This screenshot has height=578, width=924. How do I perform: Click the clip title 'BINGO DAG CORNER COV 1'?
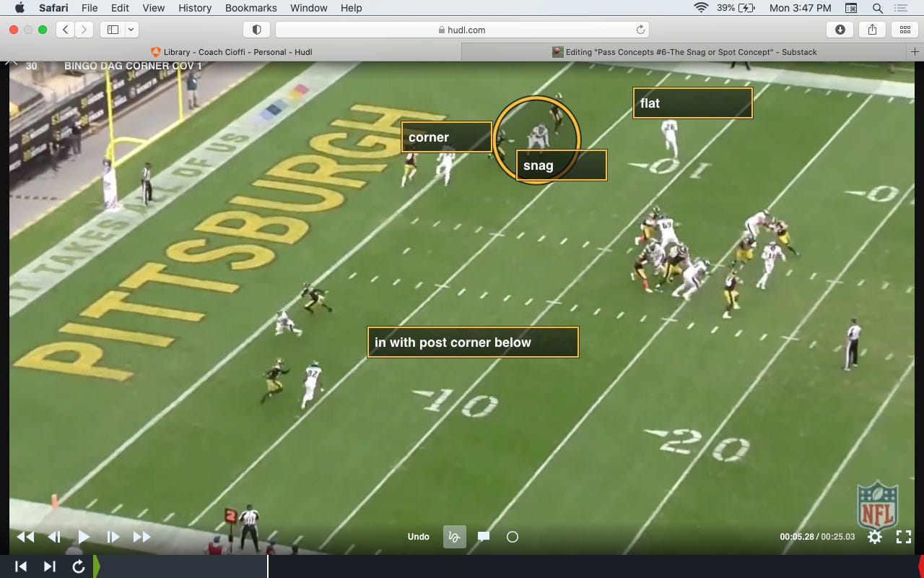[134, 66]
